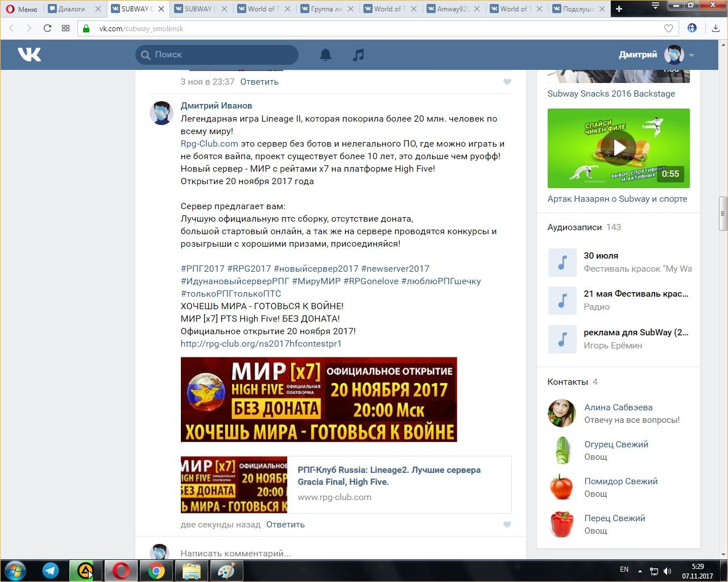Open the Меню Opera menu
This screenshot has width=728, height=582.
click(x=21, y=9)
